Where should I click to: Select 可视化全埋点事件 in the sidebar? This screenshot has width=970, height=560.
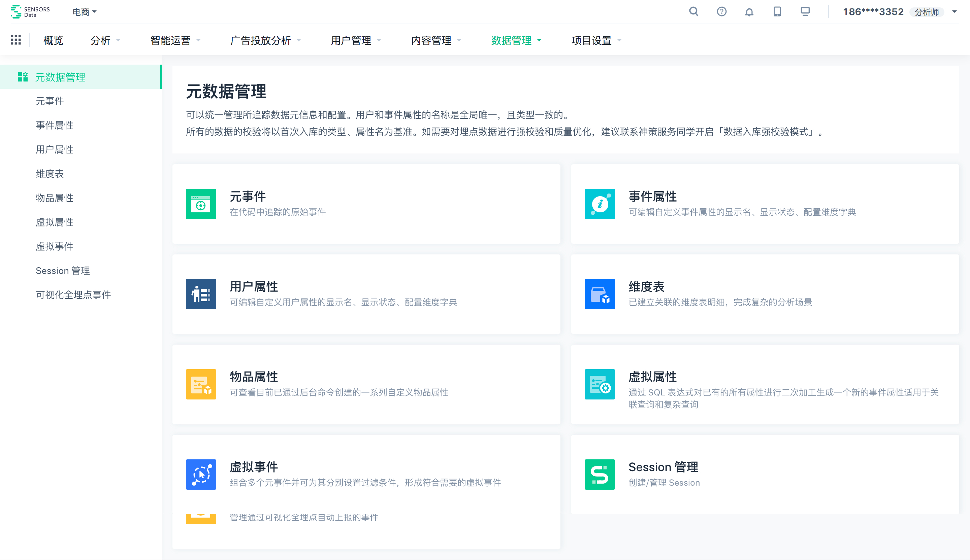pos(73,295)
